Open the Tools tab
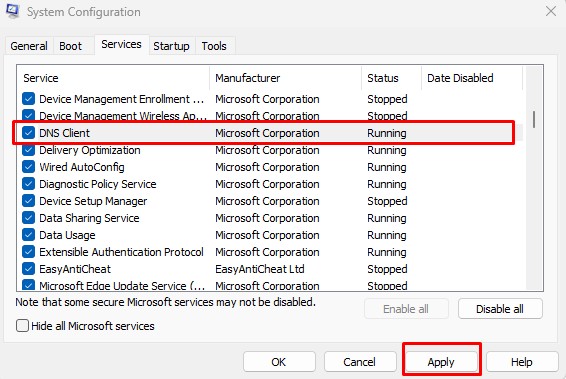566x379 pixels. (214, 46)
